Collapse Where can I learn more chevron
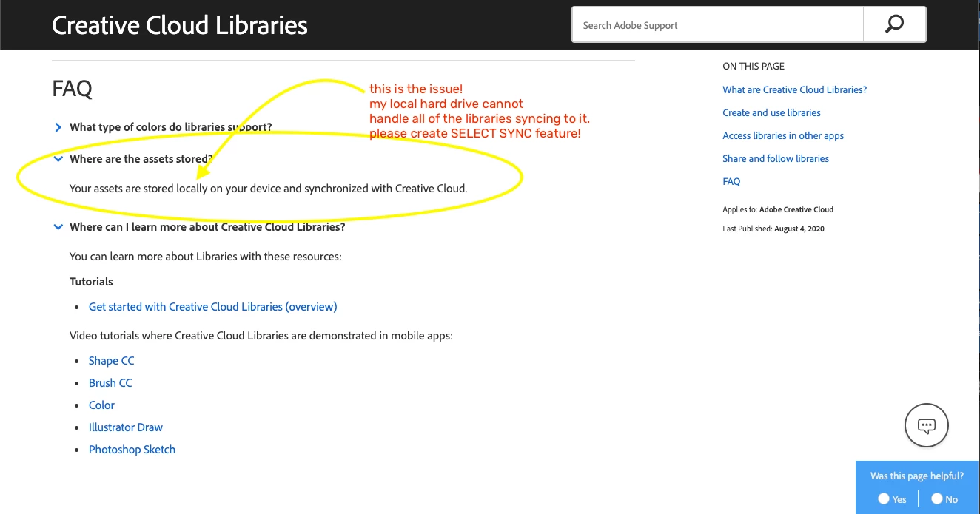 tap(58, 227)
